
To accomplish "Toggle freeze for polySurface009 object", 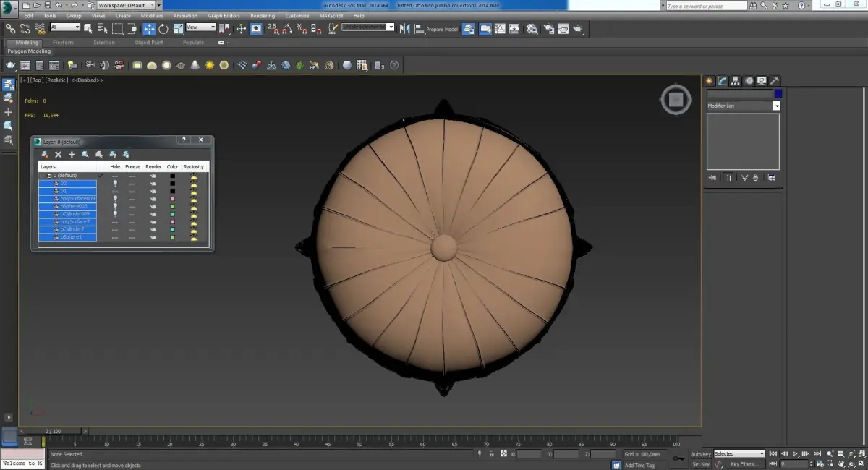I will (x=132, y=198).
